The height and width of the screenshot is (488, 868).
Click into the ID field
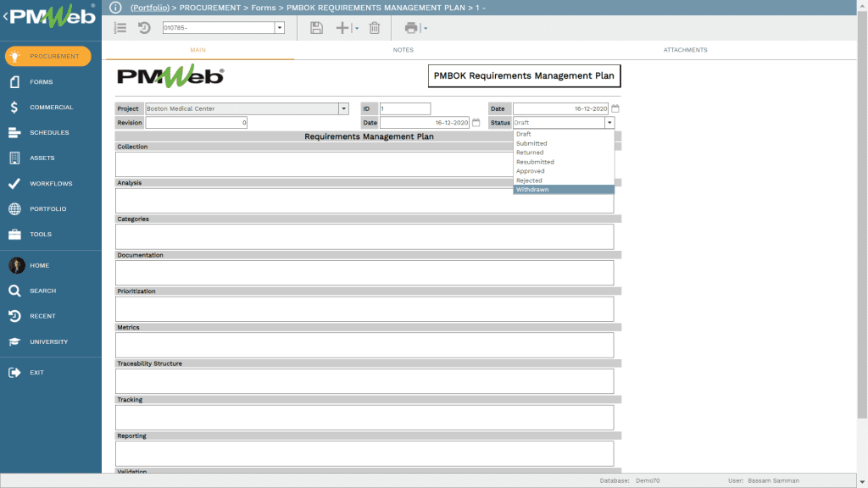405,108
